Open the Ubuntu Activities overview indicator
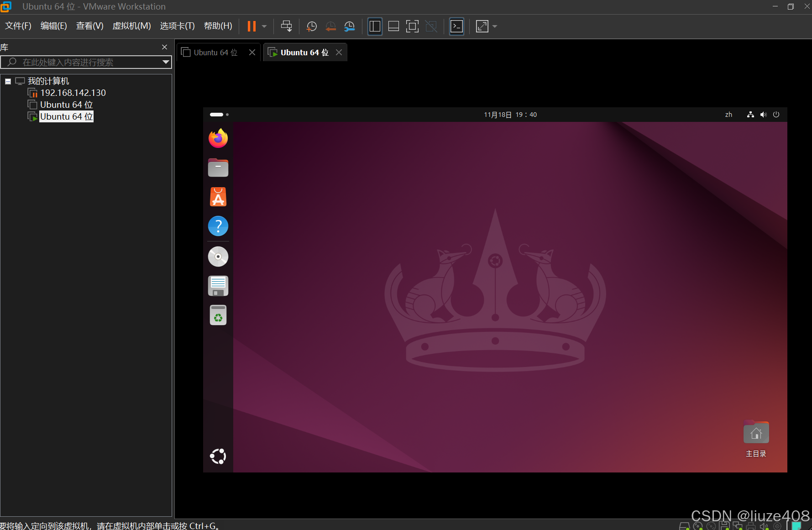The height and width of the screenshot is (530, 812). pyautogui.click(x=219, y=115)
